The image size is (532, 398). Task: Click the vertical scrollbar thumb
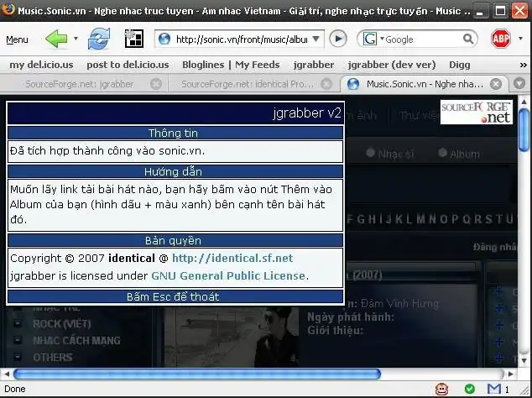(x=524, y=129)
